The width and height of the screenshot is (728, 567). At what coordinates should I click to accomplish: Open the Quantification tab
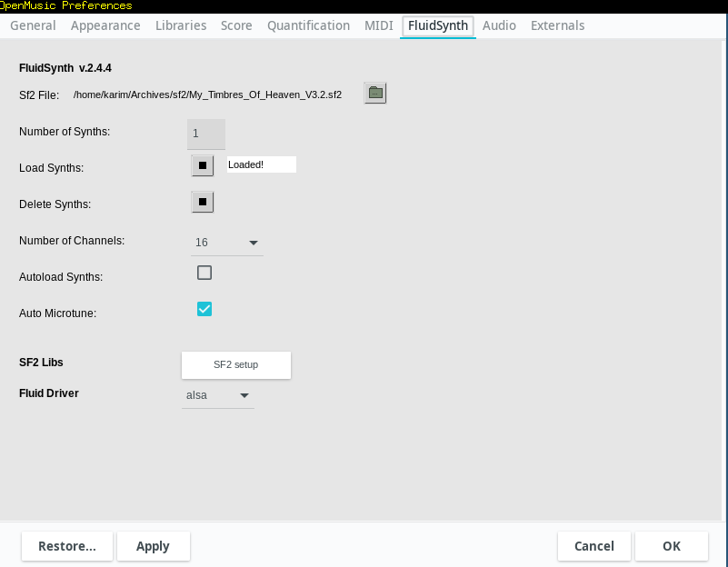tap(308, 25)
